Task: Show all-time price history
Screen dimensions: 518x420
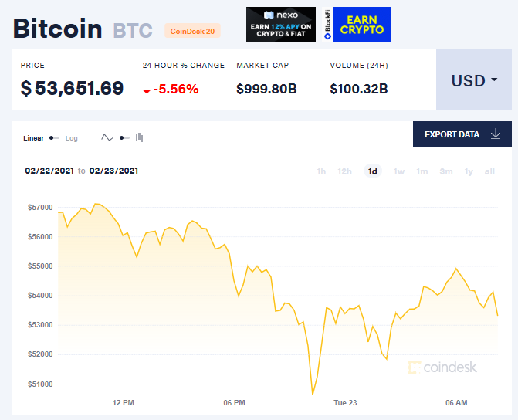Action: [489, 171]
